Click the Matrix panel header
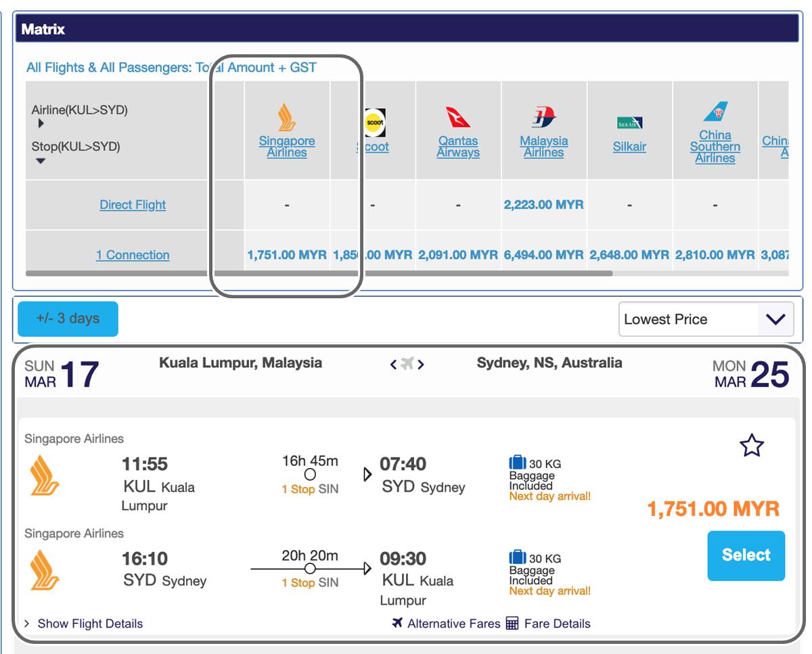Screen dimensions: 812x654 pos(407,29)
